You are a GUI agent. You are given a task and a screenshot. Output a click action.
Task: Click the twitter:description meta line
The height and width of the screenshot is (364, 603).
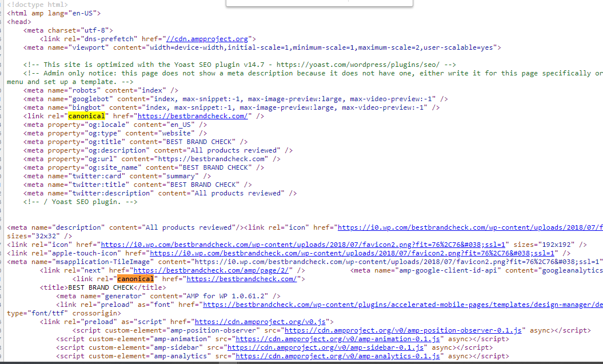pyautogui.click(x=160, y=193)
